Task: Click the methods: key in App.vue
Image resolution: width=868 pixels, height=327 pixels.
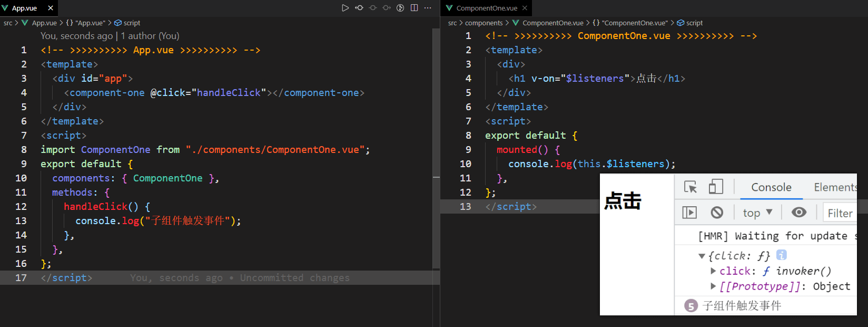Action: point(75,193)
